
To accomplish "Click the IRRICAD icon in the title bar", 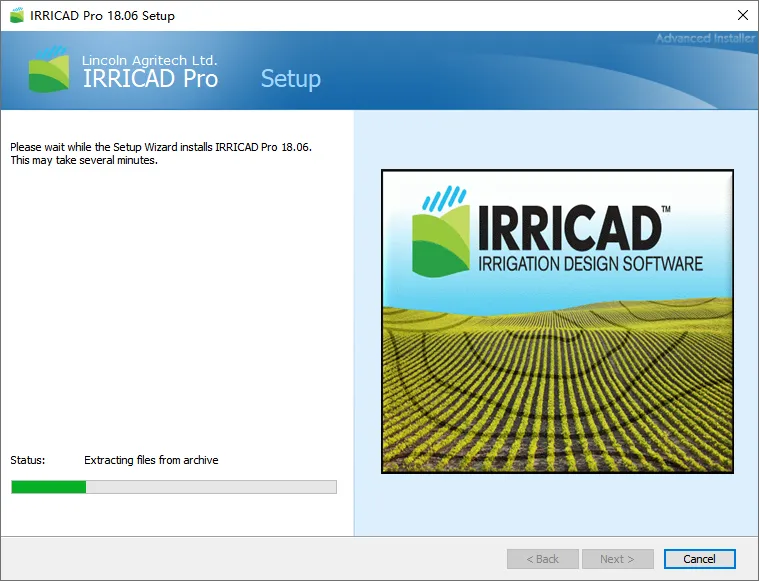I will pos(17,15).
